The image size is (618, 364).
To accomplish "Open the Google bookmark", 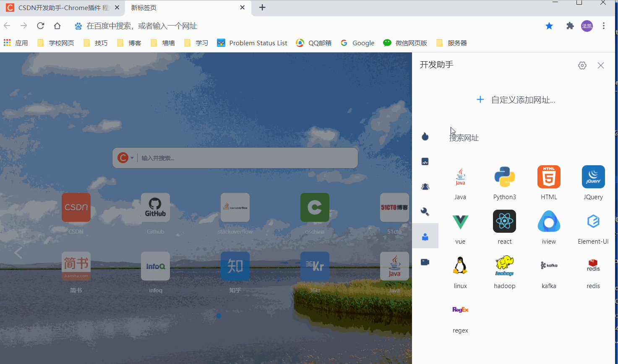I will coord(357,43).
